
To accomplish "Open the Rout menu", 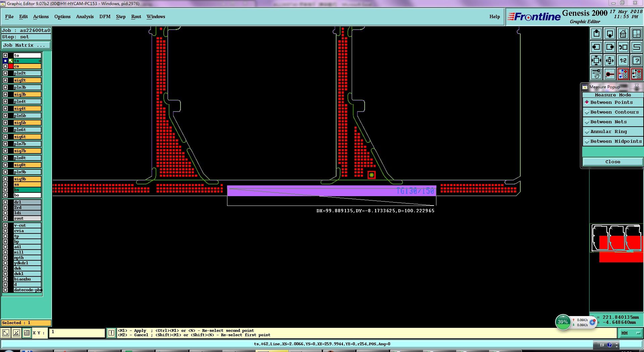I will pos(136,16).
